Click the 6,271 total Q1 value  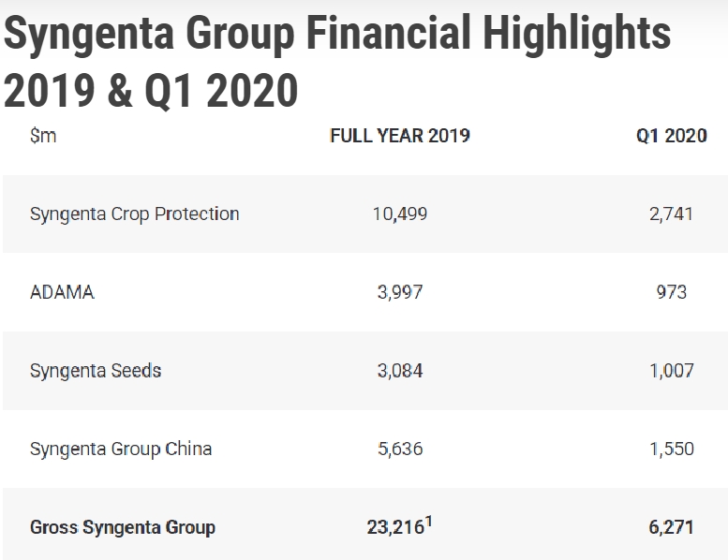670,527
